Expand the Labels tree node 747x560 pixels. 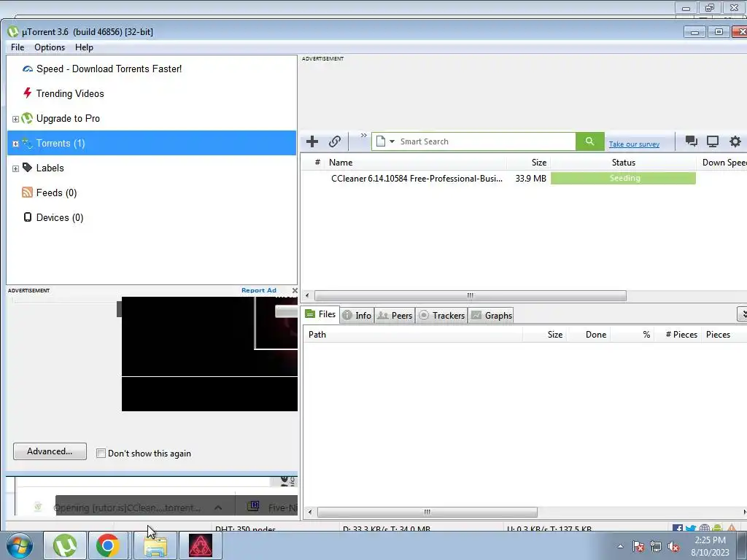tap(15, 168)
